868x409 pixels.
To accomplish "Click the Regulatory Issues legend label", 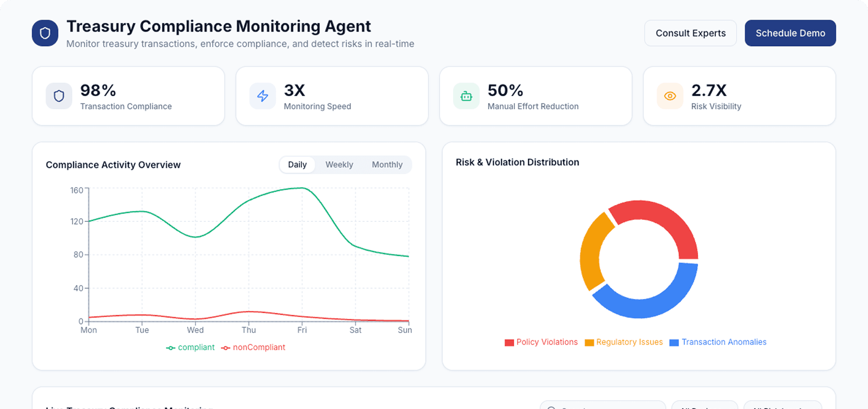I will [630, 342].
